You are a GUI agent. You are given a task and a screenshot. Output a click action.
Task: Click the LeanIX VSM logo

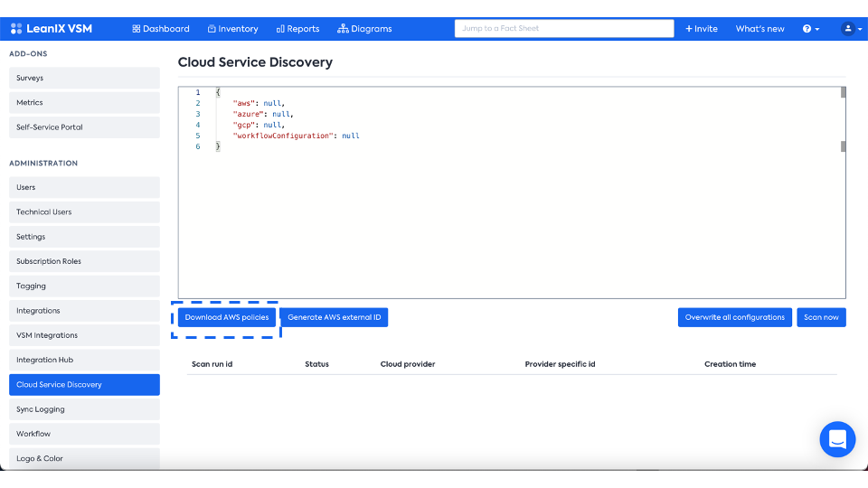click(x=52, y=28)
